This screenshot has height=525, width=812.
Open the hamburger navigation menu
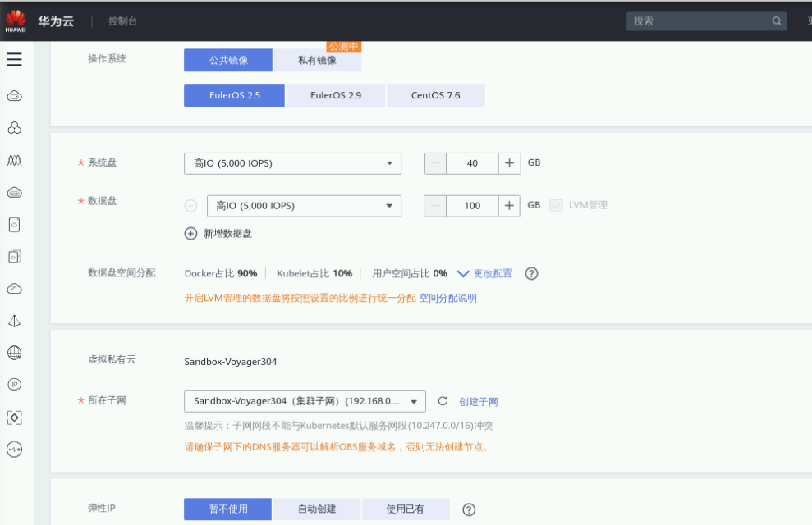[x=15, y=59]
